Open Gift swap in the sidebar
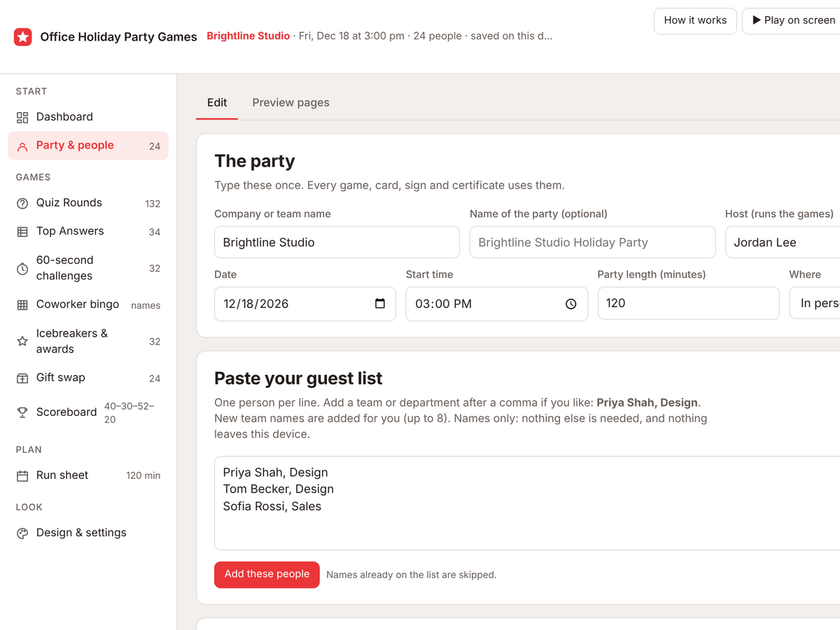Viewport: 840px width, 630px height. pyautogui.click(x=88, y=378)
